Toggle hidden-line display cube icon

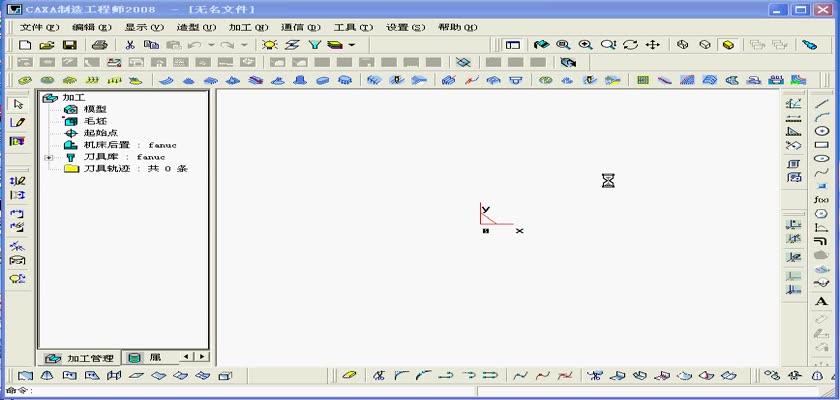tap(705, 45)
